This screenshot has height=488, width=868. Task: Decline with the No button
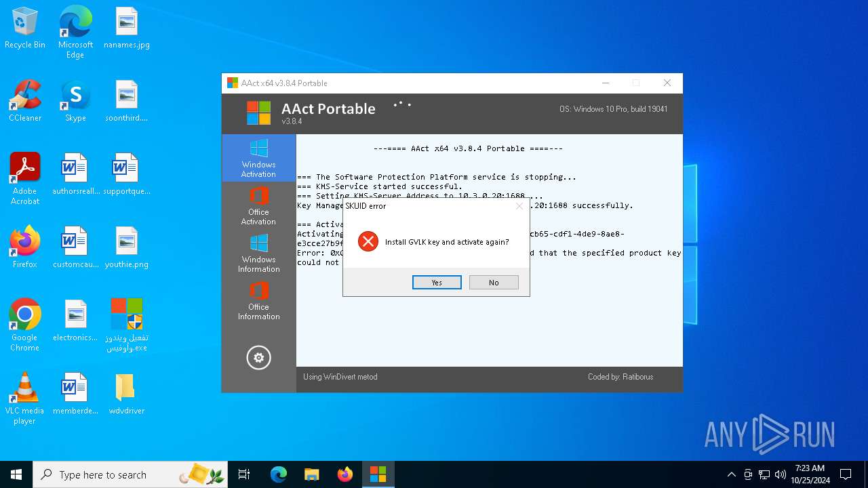click(x=494, y=283)
